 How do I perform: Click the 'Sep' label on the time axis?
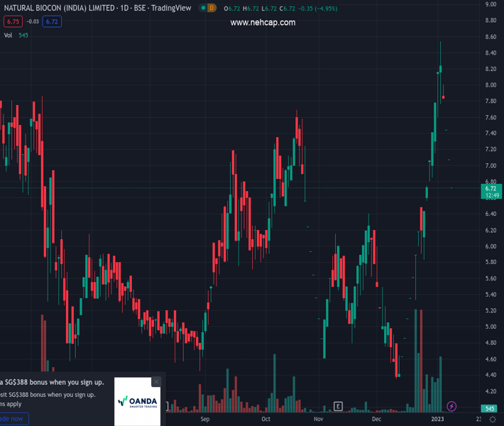(205, 420)
